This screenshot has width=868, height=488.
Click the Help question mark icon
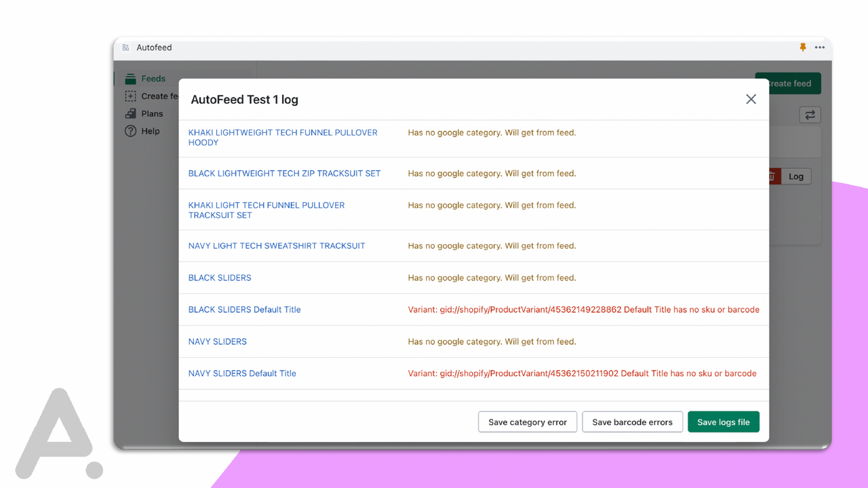coord(130,131)
